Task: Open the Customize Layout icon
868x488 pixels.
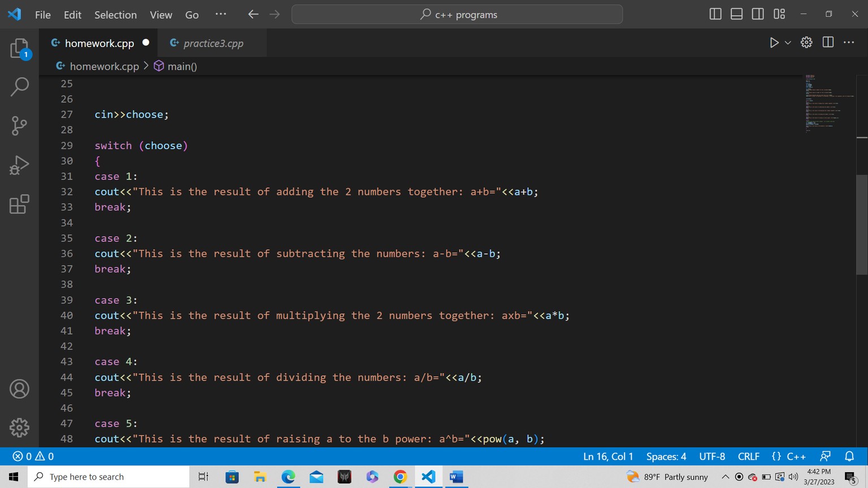Action: 779,14
